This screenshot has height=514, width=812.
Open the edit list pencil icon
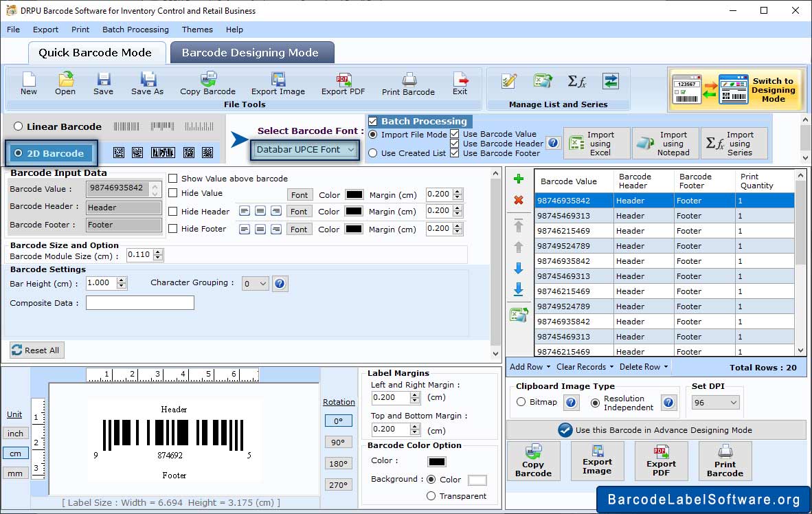click(x=509, y=81)
